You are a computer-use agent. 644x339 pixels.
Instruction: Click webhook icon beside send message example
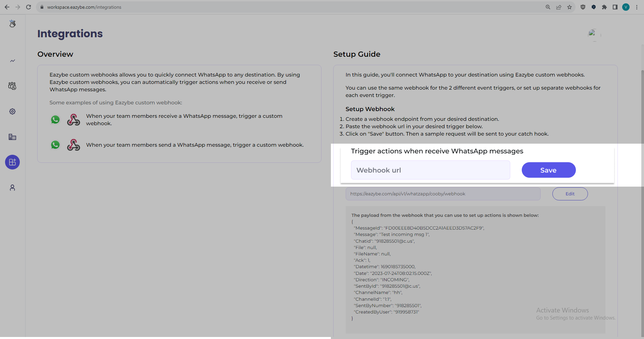click(x=73, y=145)
